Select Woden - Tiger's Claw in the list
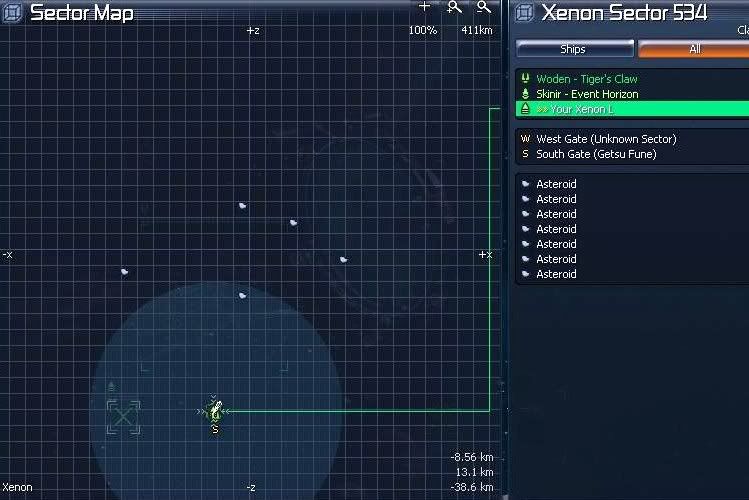The height and width of the screenshot is (500, 749). click(587, 79)
